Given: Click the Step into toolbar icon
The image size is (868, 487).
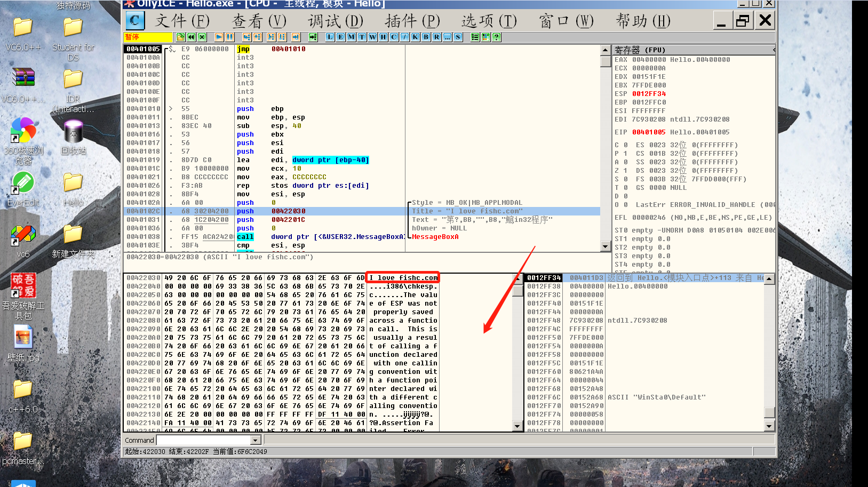Looking at the screenshot, I should [246, 37].
